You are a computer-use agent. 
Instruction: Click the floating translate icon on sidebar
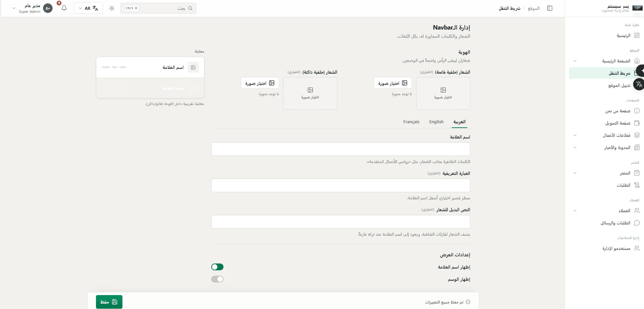pyautogui.click(x=639, y=84)
